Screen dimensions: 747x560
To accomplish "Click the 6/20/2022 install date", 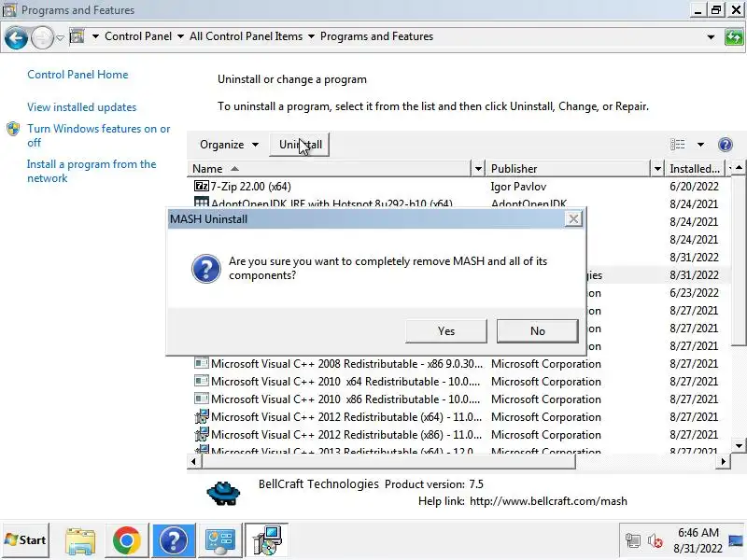I will click(x=694, y=186).
